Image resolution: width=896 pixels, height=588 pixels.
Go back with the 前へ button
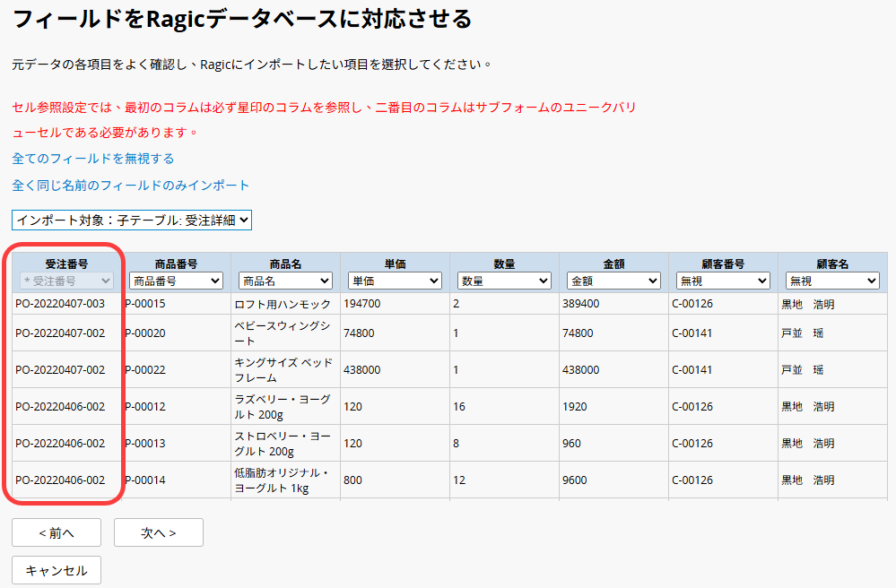(x=57, y=532)
